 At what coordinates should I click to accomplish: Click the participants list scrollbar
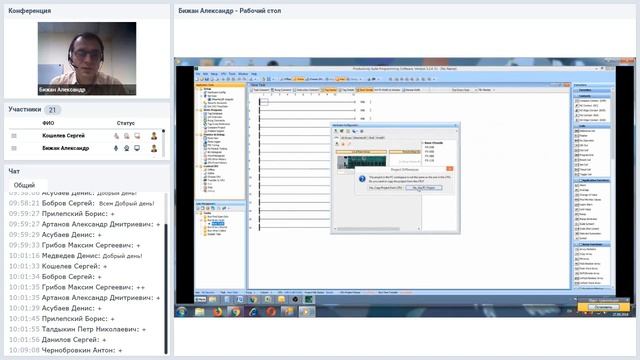point(164,142)
